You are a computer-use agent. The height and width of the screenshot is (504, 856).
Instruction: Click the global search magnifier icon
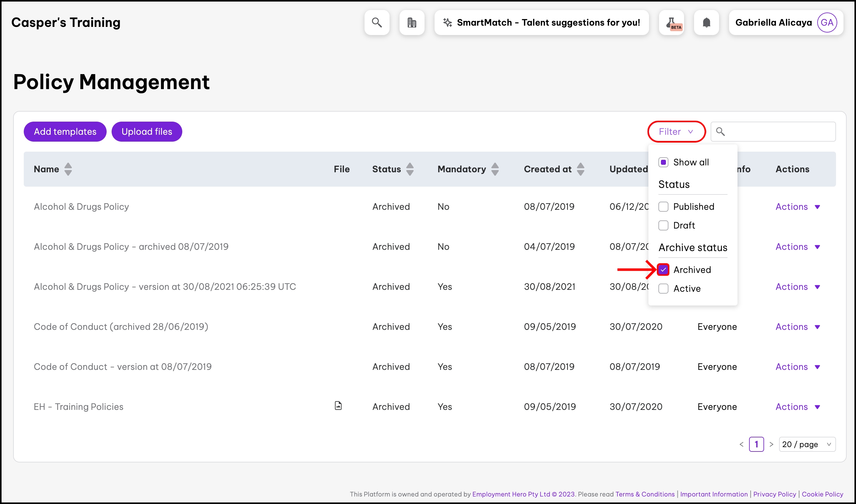click(x=377, y=23)
